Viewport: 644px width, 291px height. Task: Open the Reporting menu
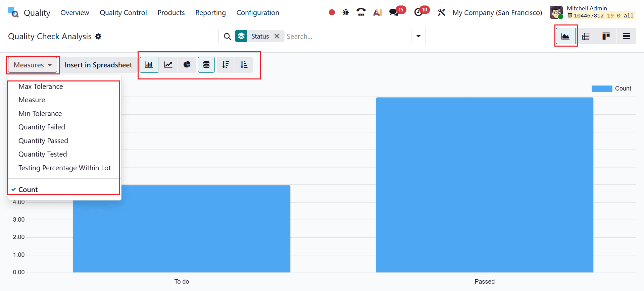210,13
